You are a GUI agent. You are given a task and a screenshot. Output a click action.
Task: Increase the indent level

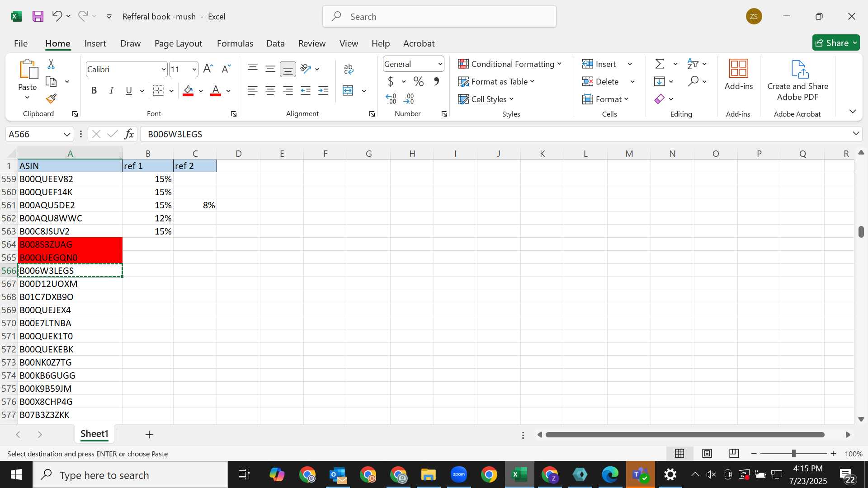coord(323,91)
